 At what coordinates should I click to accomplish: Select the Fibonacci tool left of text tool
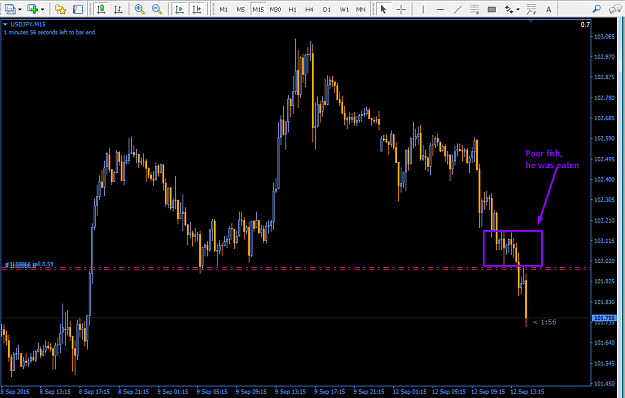[x=531, y=9]
